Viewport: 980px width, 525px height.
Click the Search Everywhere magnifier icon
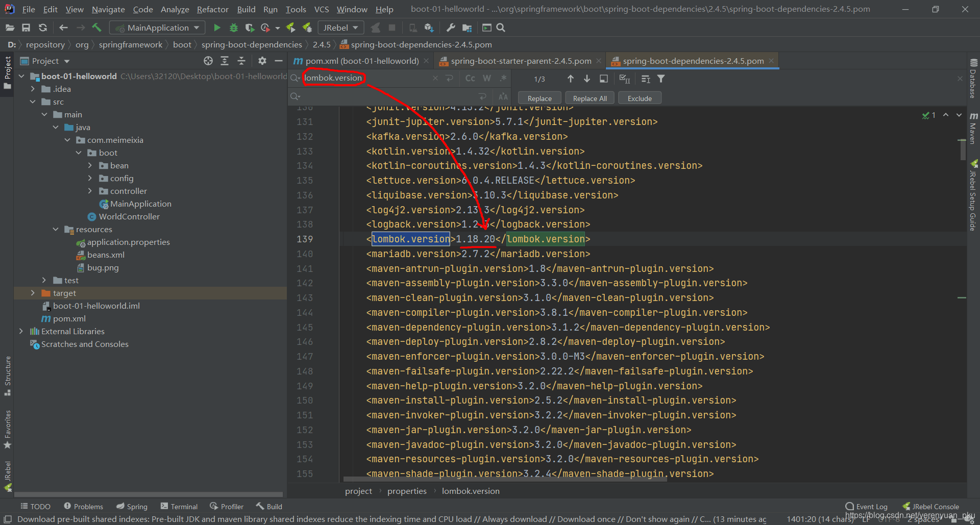click(x=501, y=28)
